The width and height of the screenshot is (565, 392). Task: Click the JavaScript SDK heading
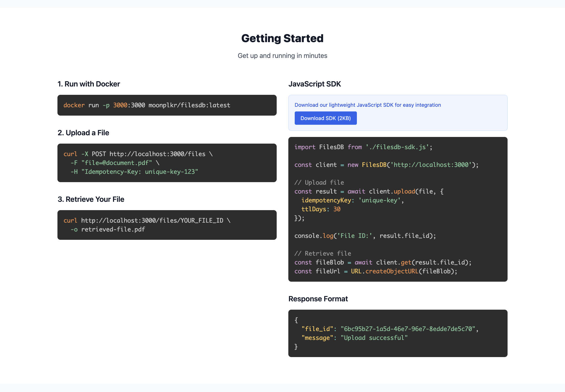tap(314, 84)
